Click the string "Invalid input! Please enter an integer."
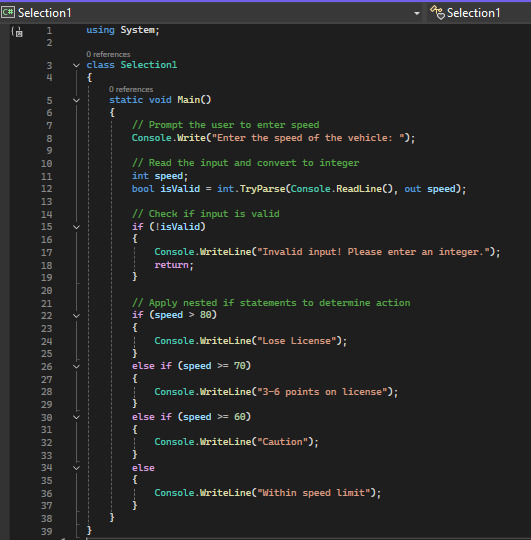 pyautogui.click(x=373, y=252)
